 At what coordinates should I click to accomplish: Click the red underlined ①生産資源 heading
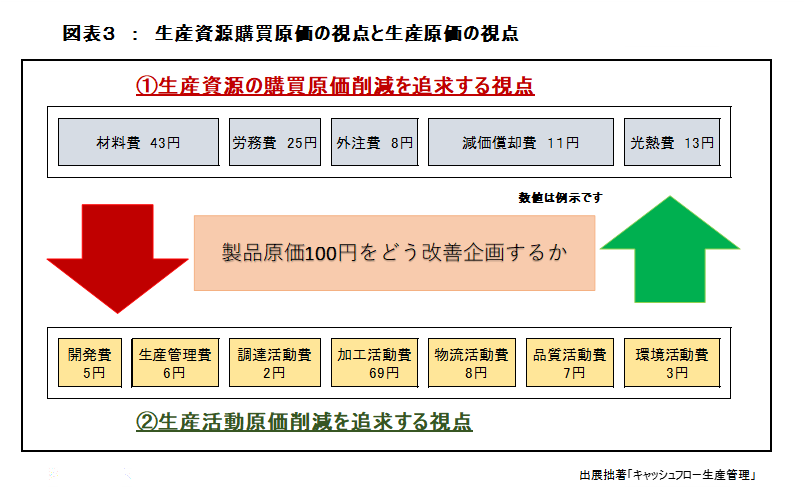point(335,86)
